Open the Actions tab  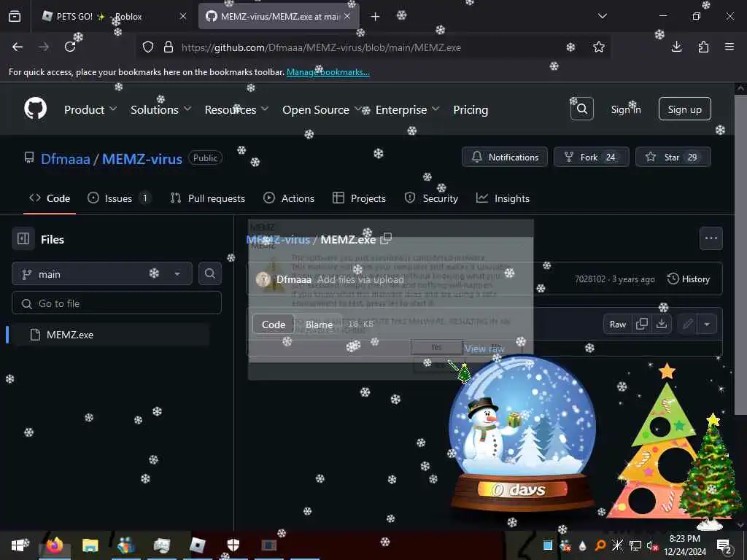(x=289, y=198)
